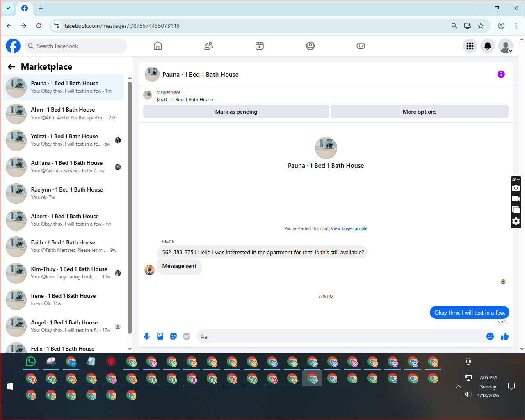Bookmark this page star icon

[x=481, y=26]
